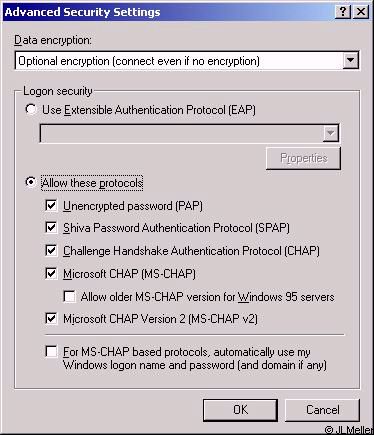Uncheck the Microsoft CHAP (MS-CHAP) checkbox
This screenshot has width=374, height=435.
51,273
